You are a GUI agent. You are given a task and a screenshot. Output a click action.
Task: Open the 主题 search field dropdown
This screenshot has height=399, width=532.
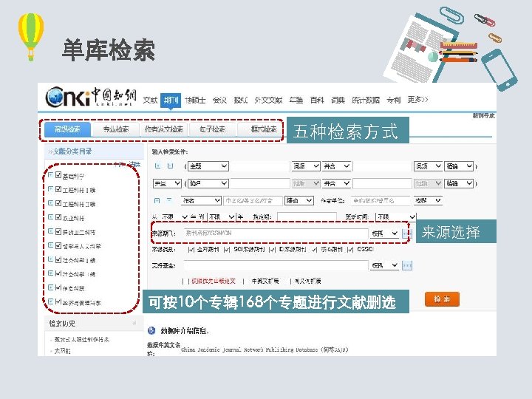(x=208, y=166)
